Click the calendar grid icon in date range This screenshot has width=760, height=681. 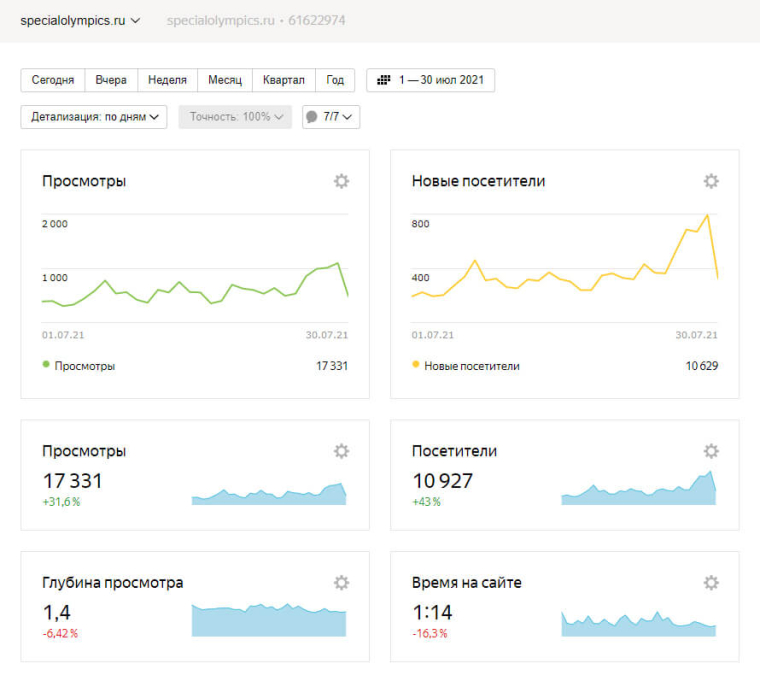point(384,80)
